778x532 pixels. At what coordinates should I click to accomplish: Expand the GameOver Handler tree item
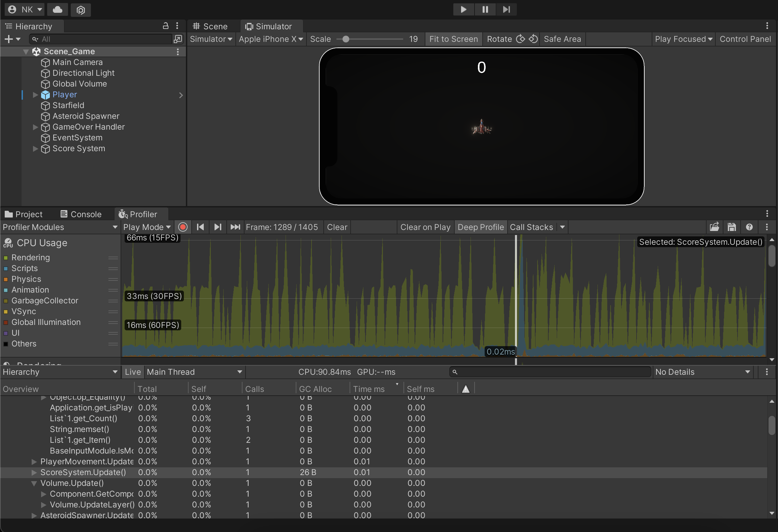click(x=35, y=127)
